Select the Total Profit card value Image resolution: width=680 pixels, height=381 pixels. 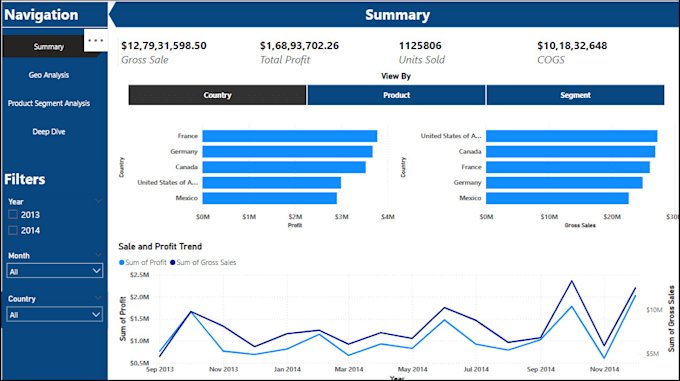click(x=299, y=46)
